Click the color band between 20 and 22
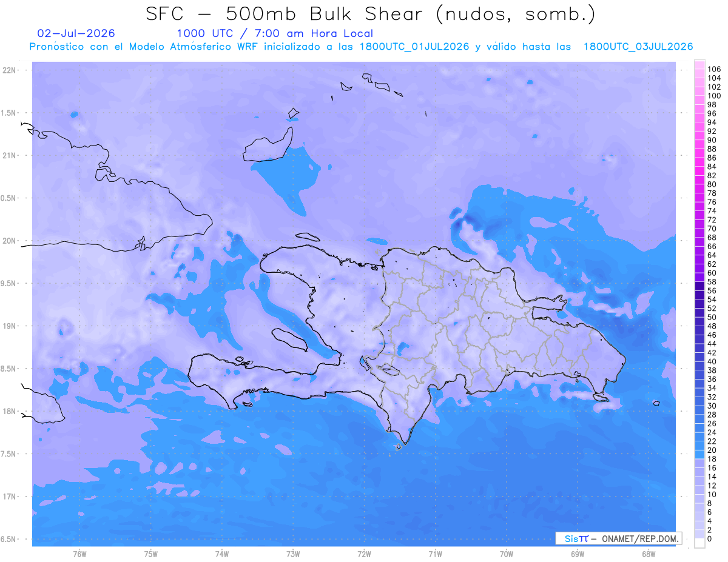Screen dimensions: 728x562 coord(699,446)
